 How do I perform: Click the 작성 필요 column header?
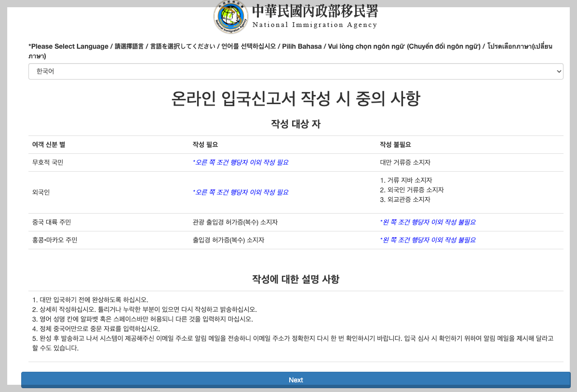205,144
